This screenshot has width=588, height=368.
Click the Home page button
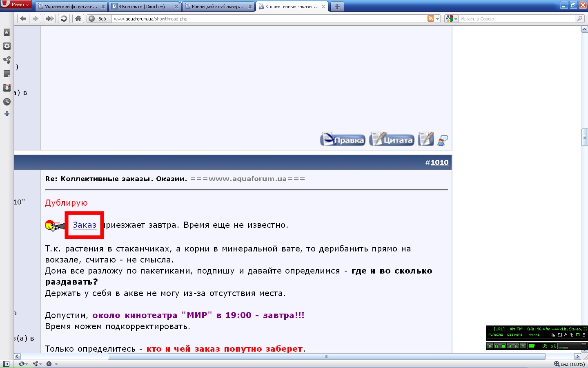coord(78,18)
